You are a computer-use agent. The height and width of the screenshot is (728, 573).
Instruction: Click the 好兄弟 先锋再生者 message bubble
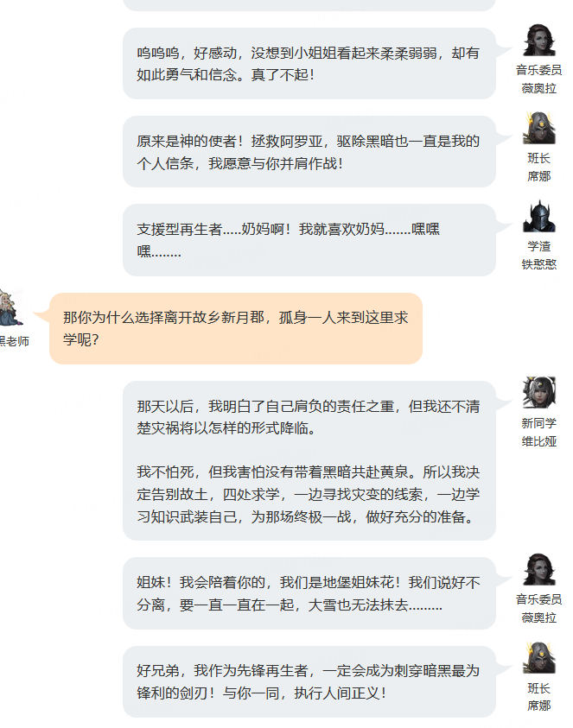(x=309, y=681)
